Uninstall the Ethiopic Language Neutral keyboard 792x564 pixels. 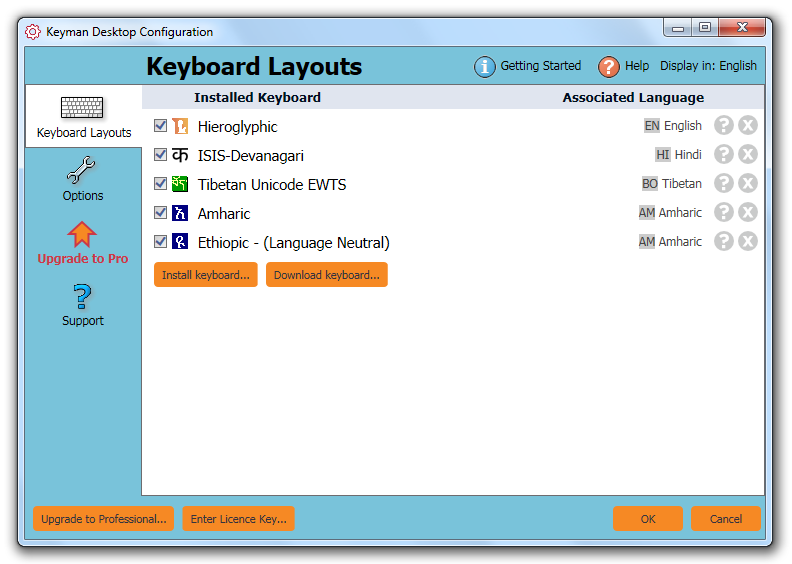point(748,241)
